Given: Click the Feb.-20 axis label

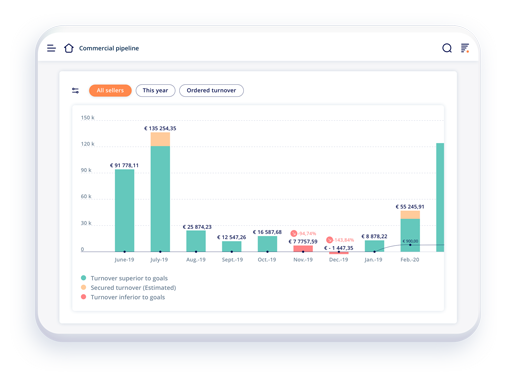Looking at the screenshot, I should (410, 260).
